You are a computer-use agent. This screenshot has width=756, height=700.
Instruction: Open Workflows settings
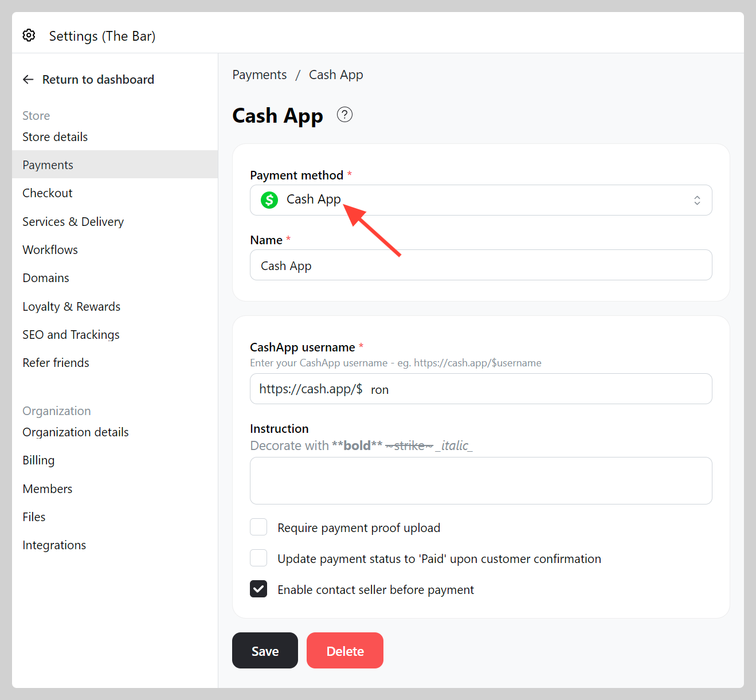point(50,250)
